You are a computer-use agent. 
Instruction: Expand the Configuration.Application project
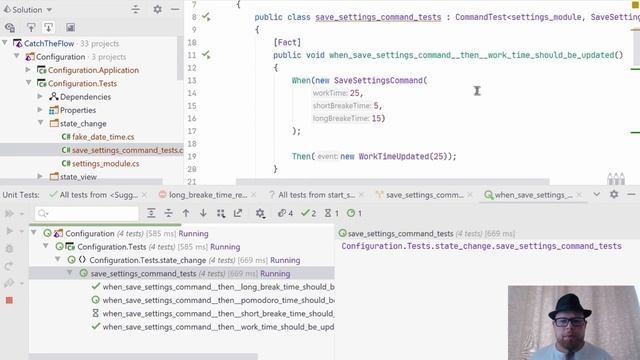[28, 70]
